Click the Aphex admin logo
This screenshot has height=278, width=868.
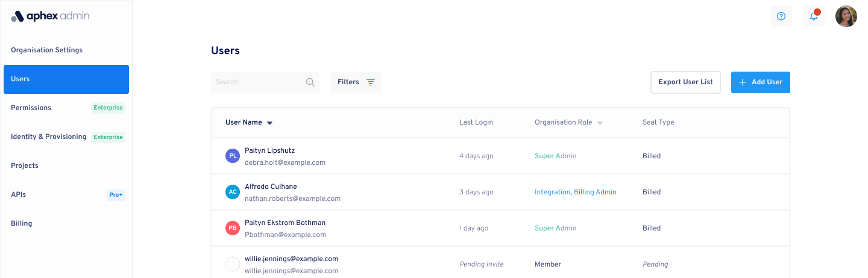[x=50, y=16]
